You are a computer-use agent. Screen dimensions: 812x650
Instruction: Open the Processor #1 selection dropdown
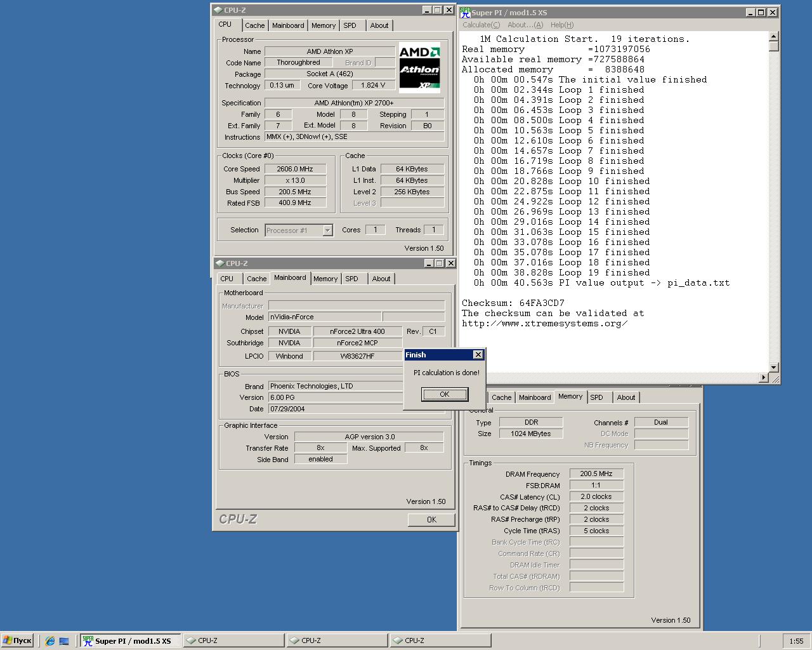click(x=327, y=230)
